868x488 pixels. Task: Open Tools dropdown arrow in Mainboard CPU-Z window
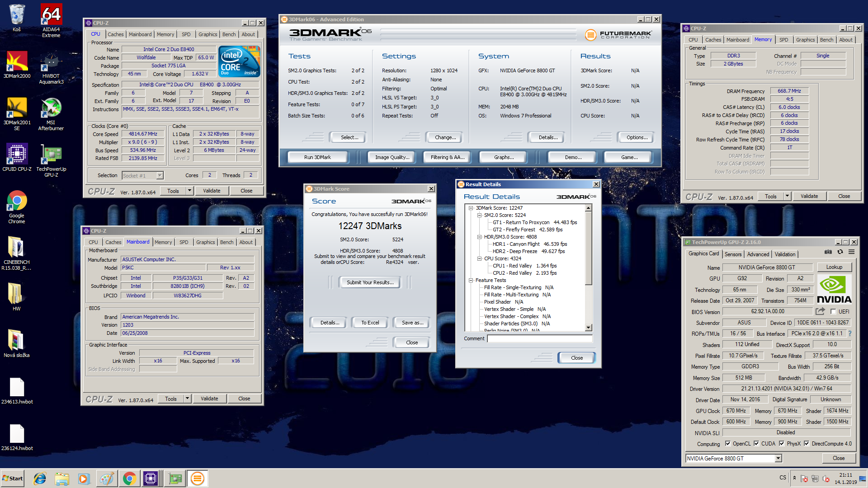[x=187, y=399]
